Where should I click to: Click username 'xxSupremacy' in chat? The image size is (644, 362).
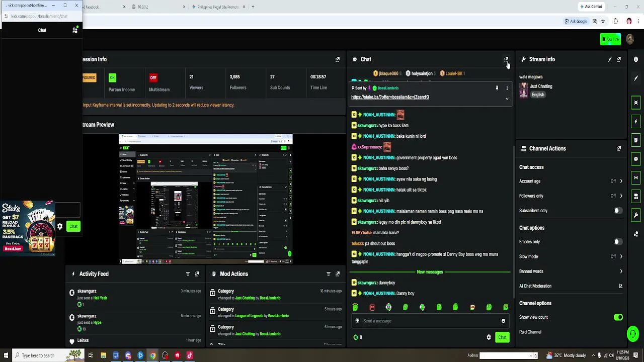(369, 147)
